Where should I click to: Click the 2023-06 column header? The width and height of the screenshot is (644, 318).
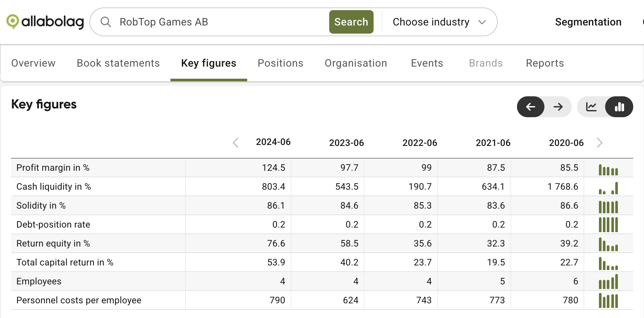[x=346, y=143]
